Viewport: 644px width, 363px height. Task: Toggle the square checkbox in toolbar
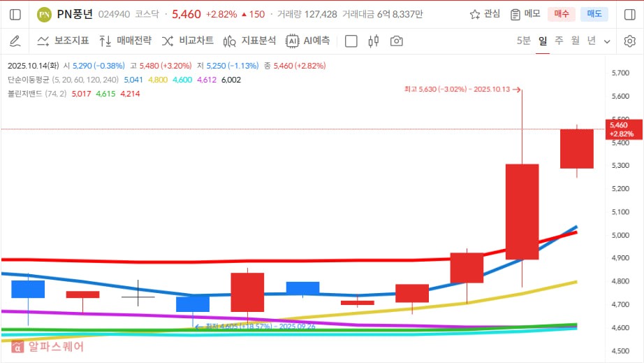351,41
